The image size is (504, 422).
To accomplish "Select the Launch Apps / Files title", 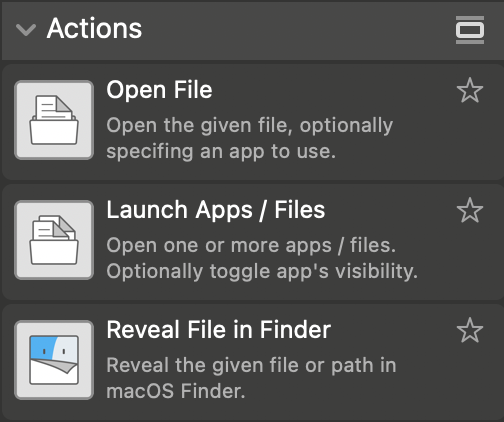I will pyautogui.click(x=216, y=210).
